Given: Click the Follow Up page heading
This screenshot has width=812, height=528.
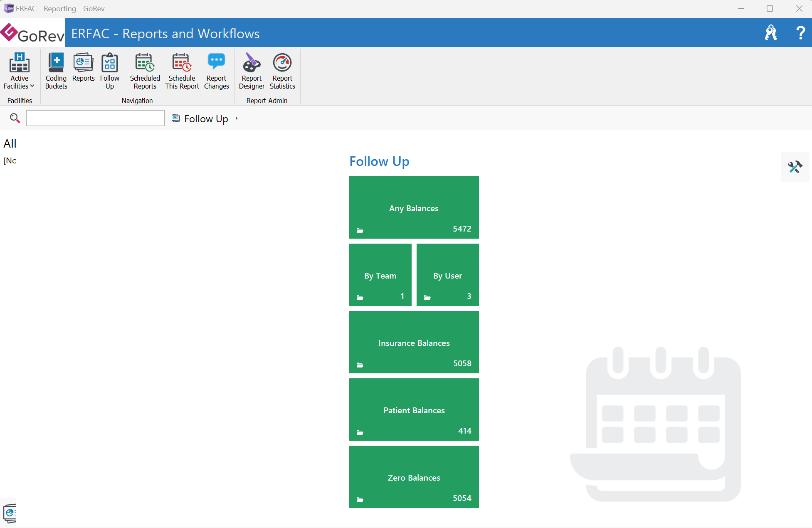Looking at the screenshot, I should click(x=379, y=161).
